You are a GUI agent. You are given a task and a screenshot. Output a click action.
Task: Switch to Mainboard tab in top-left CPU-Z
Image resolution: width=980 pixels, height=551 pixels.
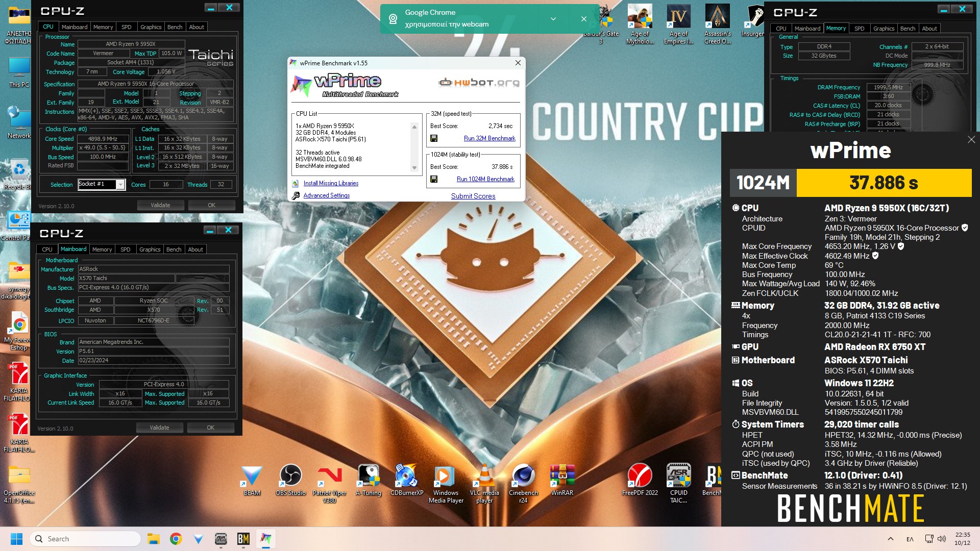click(x=75, y=27)
